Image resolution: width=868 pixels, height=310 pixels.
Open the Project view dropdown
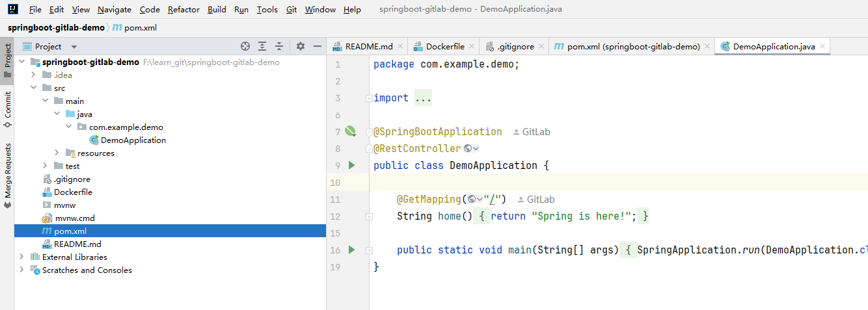point(74,47)
